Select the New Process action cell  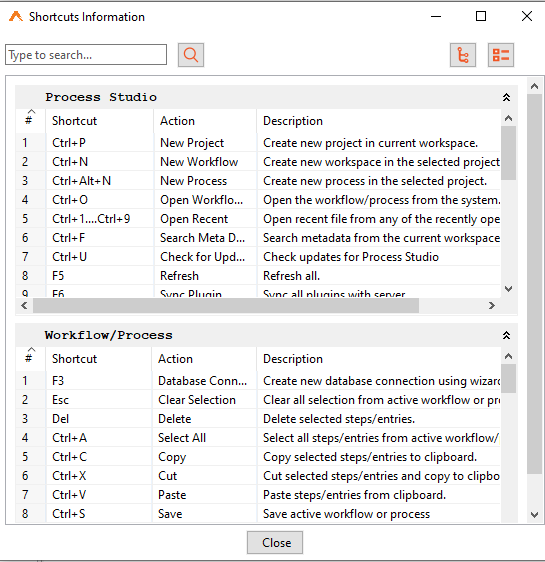tap(205, 181)
